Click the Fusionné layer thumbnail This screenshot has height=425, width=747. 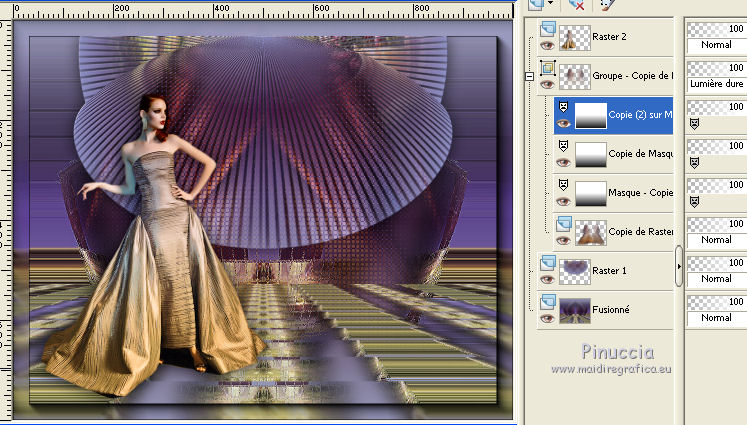(x=575, y=309)
